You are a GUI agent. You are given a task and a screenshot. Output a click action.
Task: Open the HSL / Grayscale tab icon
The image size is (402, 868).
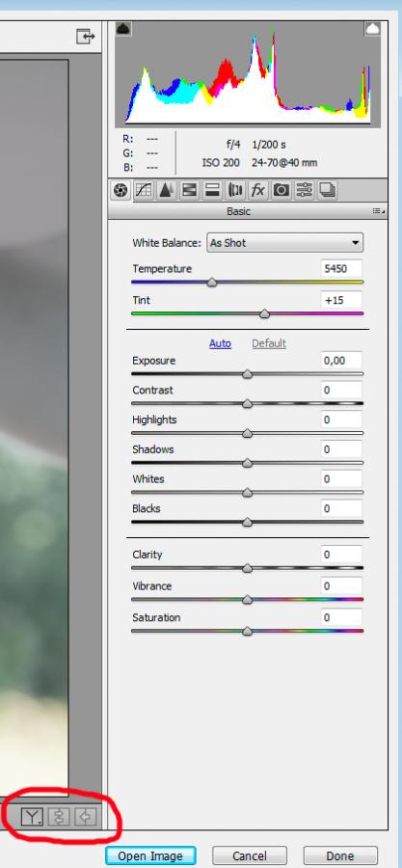coord(189,190)
